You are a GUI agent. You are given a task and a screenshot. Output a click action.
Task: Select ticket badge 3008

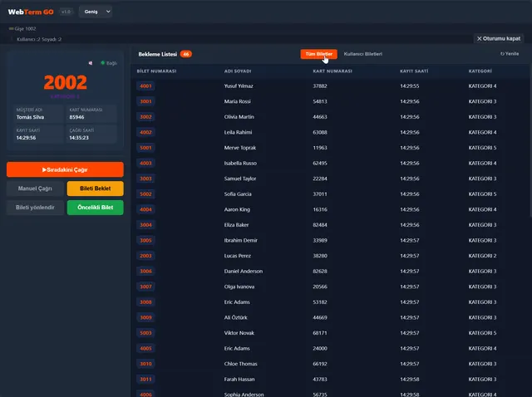pos(146,302)
